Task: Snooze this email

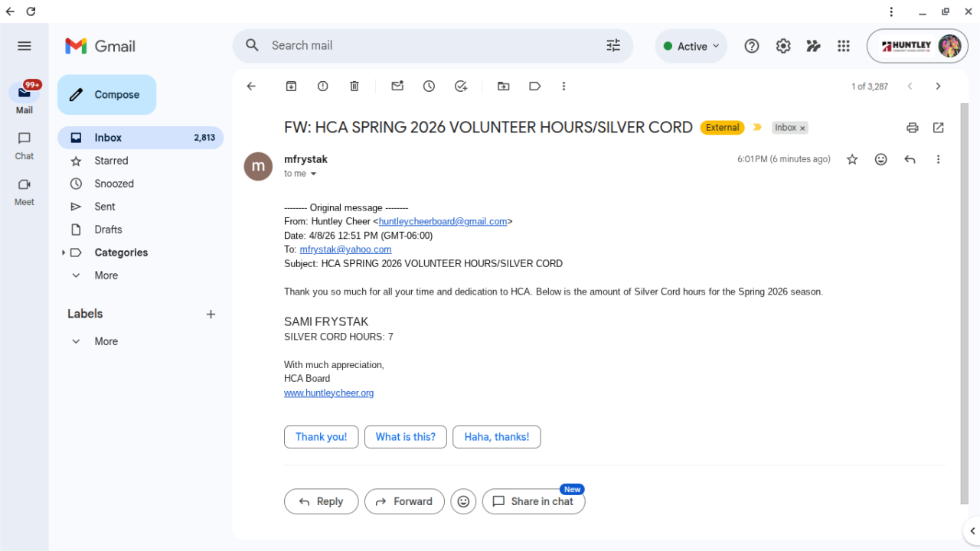Action: (x=429, y=86)
